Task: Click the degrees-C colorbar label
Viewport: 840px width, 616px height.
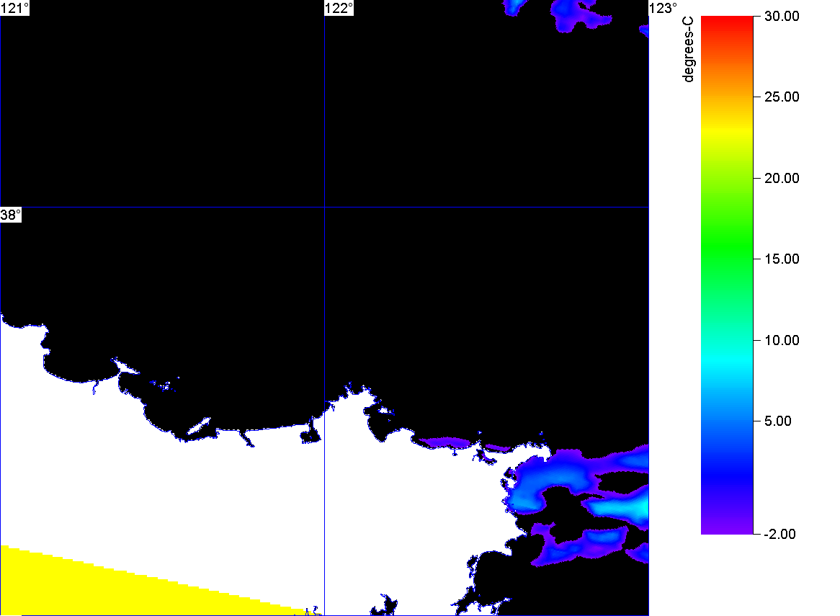Action: coord(689,49)
